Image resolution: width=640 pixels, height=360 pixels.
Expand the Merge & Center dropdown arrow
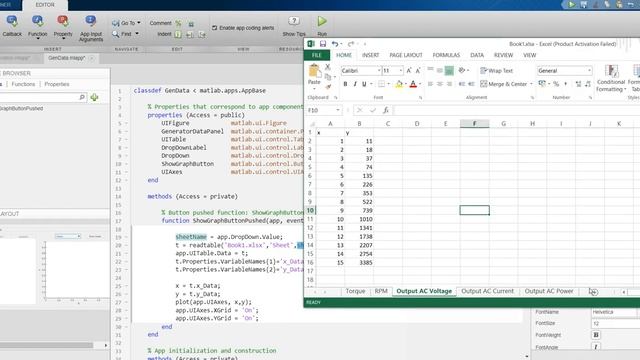coord(531,84)
